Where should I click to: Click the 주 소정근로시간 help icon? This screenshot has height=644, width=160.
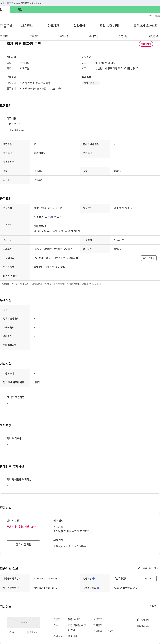click(x=52, y=217)
